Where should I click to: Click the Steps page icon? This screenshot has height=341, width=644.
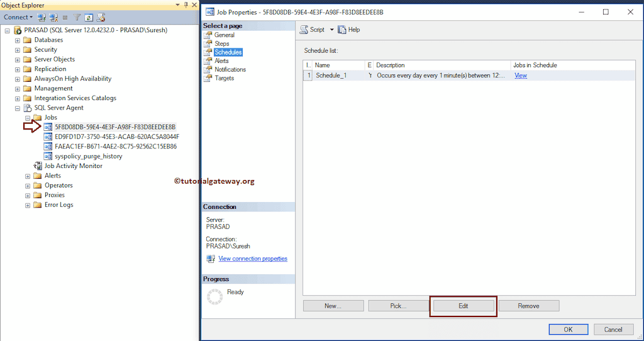[x=208, y=43]
